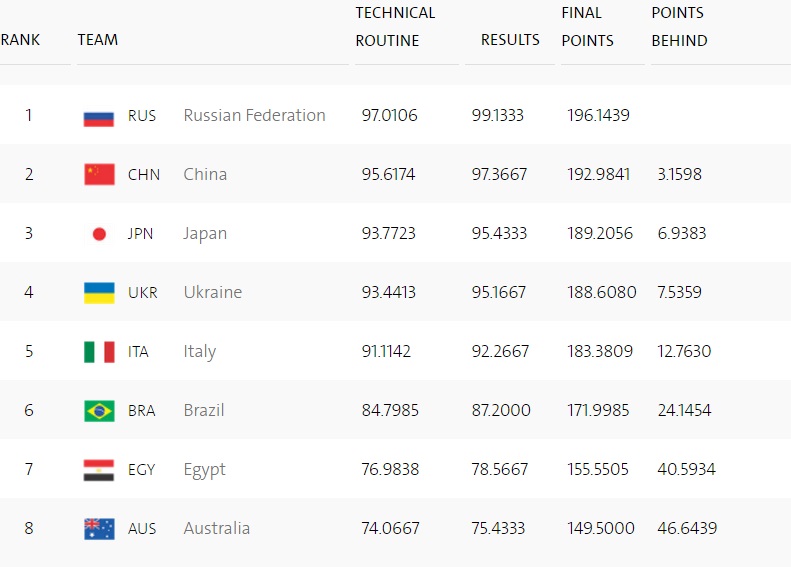Click the Egypt flag icon
This screenshot has height=567, width=791.
(99, 470)
